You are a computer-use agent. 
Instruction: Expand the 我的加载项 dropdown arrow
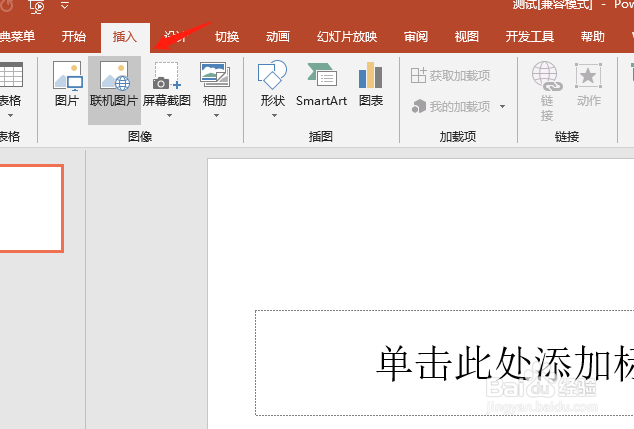point(502,107)
